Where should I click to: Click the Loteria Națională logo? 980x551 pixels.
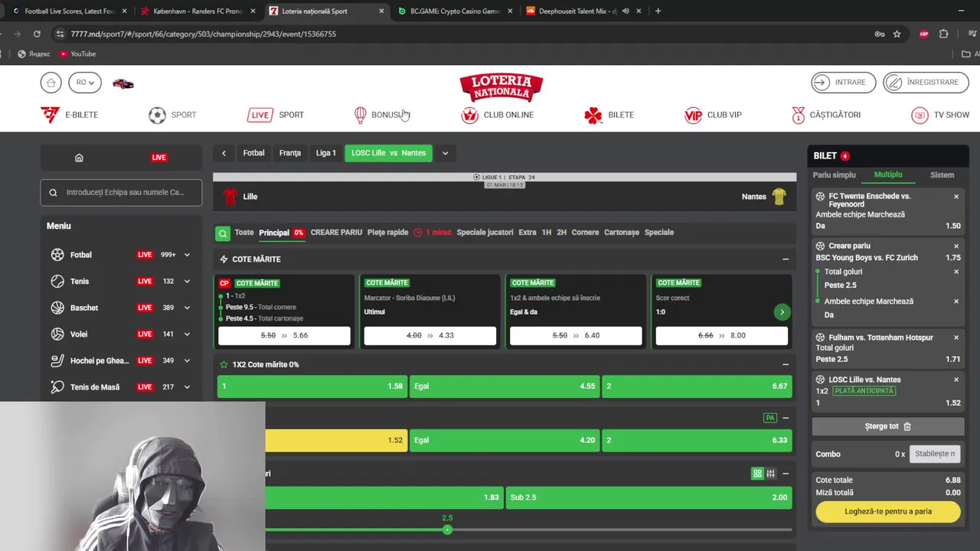(x=501, y=87)
